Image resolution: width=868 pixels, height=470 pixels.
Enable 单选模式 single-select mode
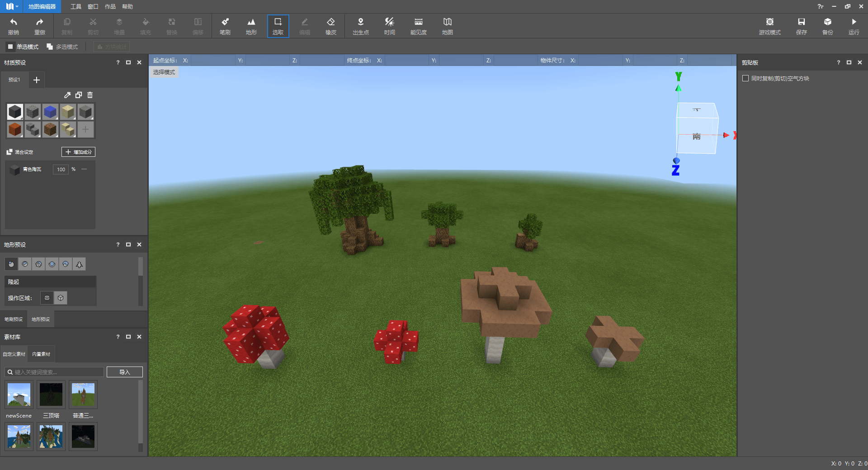[23, 47]
